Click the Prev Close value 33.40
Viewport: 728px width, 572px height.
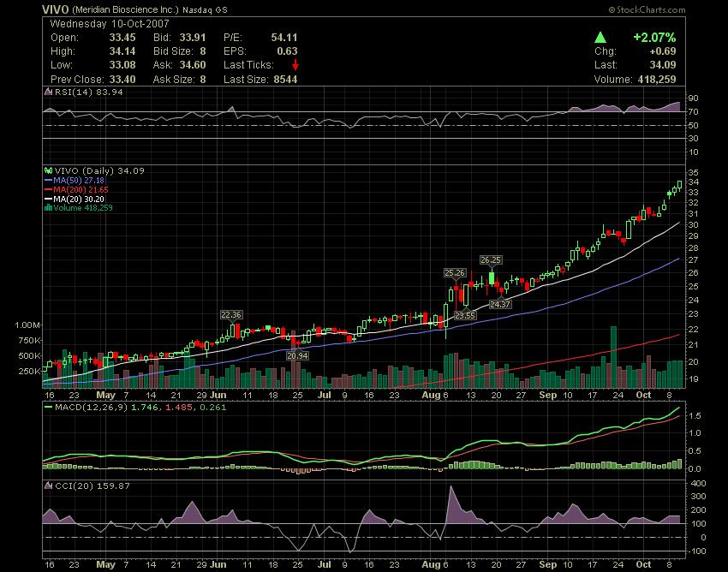point(122,79)
